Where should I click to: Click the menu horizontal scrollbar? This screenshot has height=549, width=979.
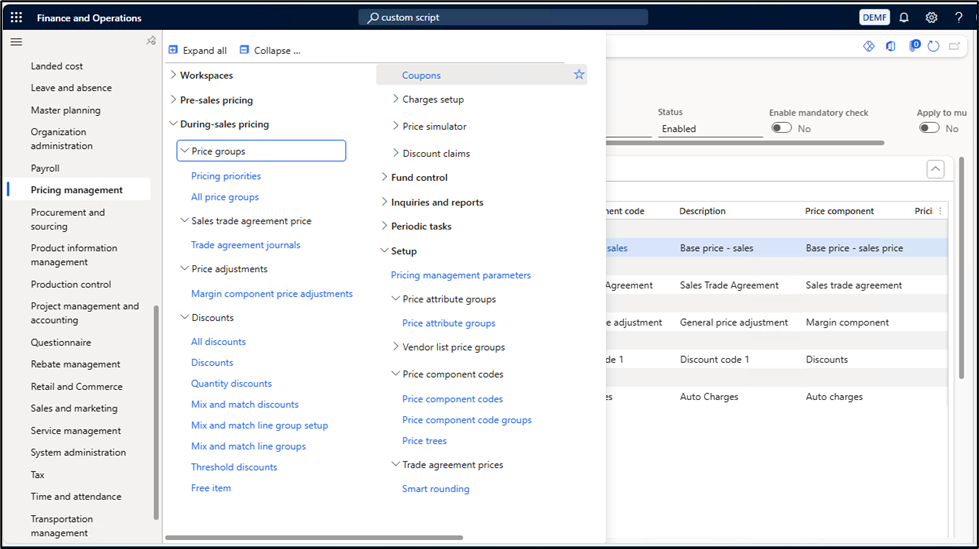tap(314, 537)
